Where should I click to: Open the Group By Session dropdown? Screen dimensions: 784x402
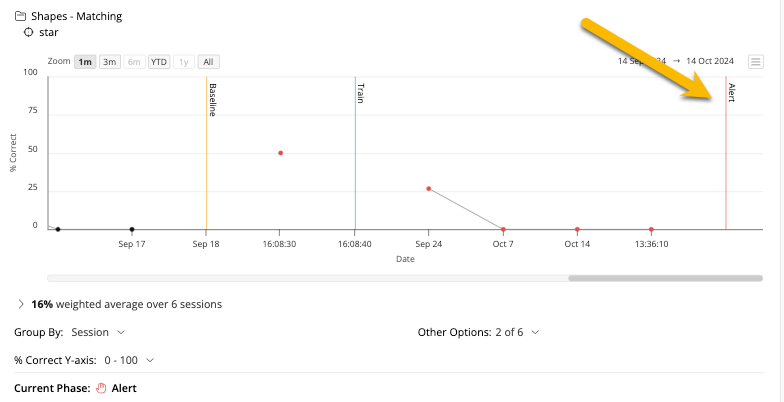point(98,332)
